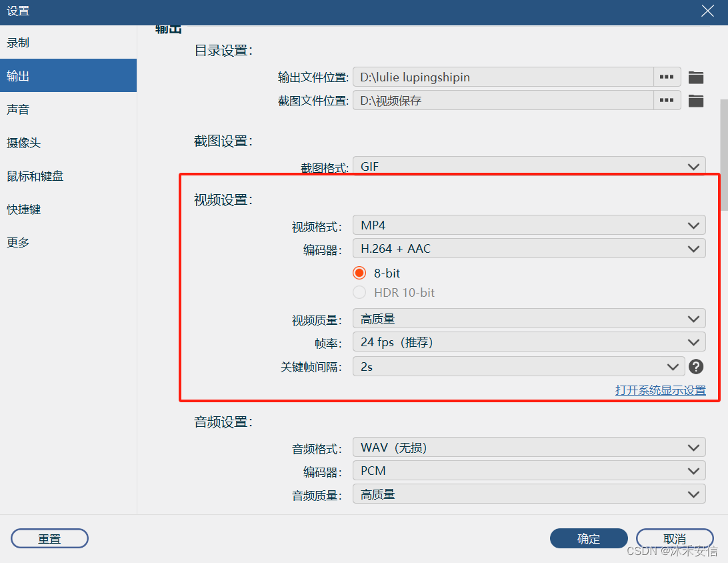The height and width of the screenshot is (563, 728).
Task: Click the help question mark beside keyframe interval
Action: point(695,366)
